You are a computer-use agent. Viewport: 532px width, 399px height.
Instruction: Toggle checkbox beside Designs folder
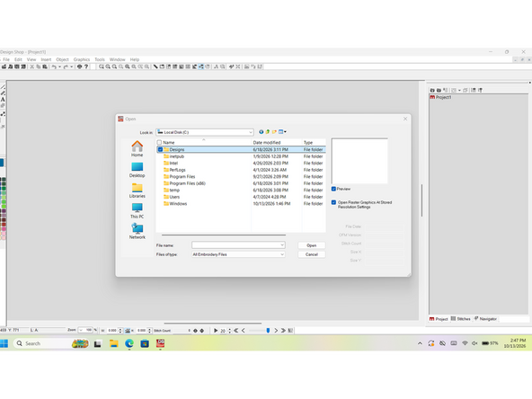pyautogui.click(x=160, y=149)
